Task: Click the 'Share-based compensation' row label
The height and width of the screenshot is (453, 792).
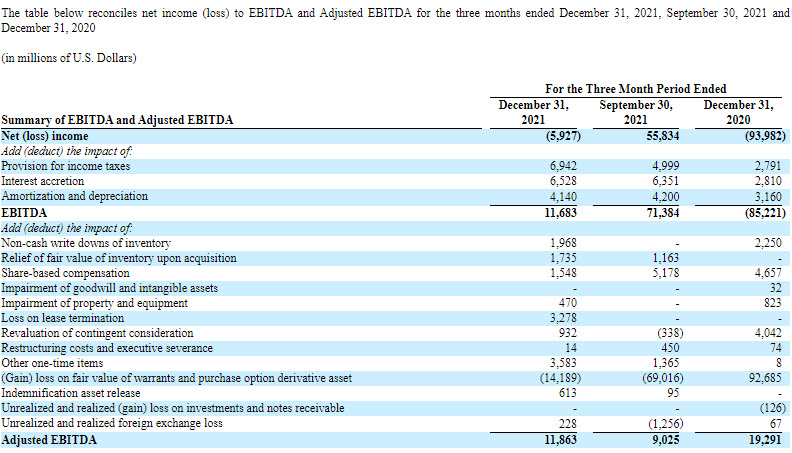Action: click(x=64, y=273)
